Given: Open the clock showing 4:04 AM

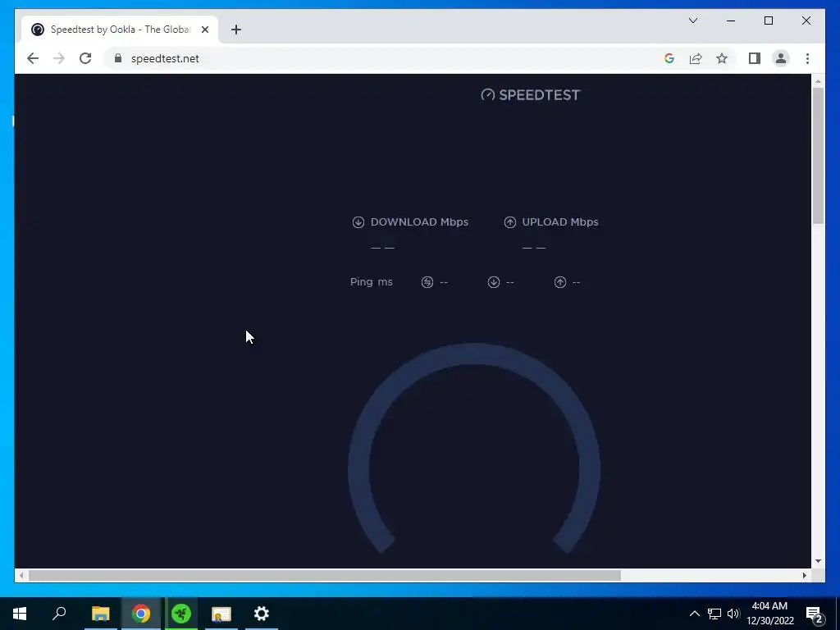Looking at the screenshot, I should 769,614.
